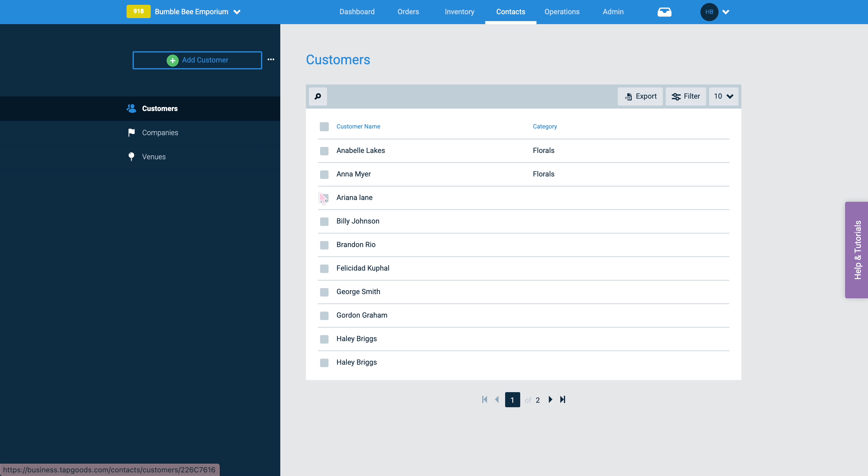Open Felicidad Kuphal customer record
Screen dimensions: 868x476
pos(363,268)
